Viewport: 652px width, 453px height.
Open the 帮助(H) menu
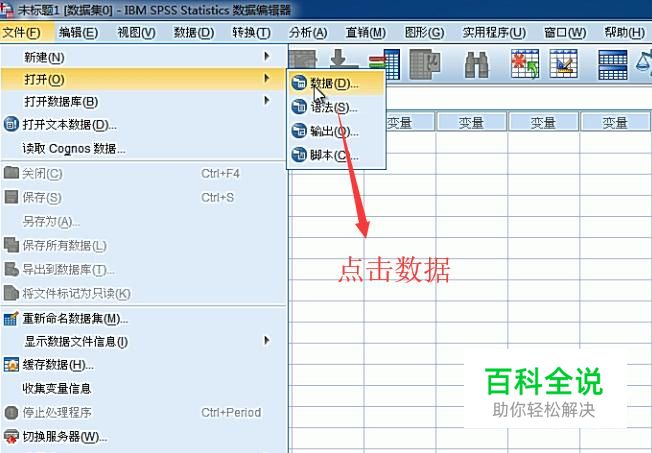coord(624,32)
